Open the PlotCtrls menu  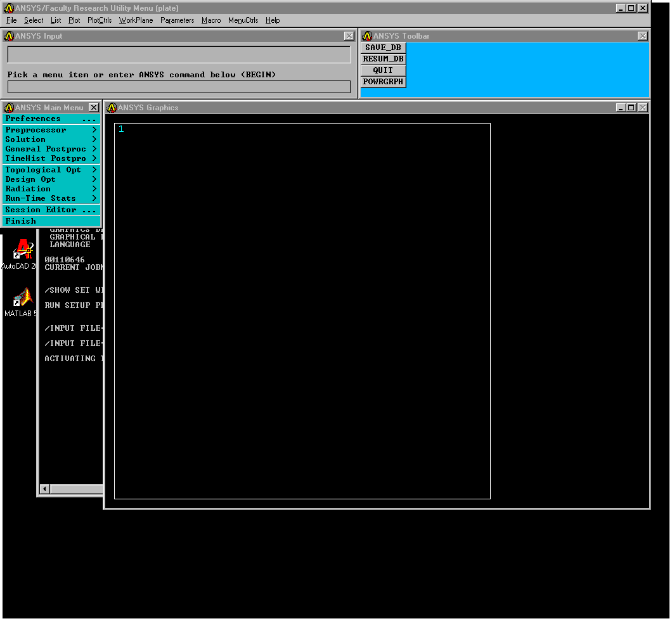pyautogui.click(x=100, y=20)
